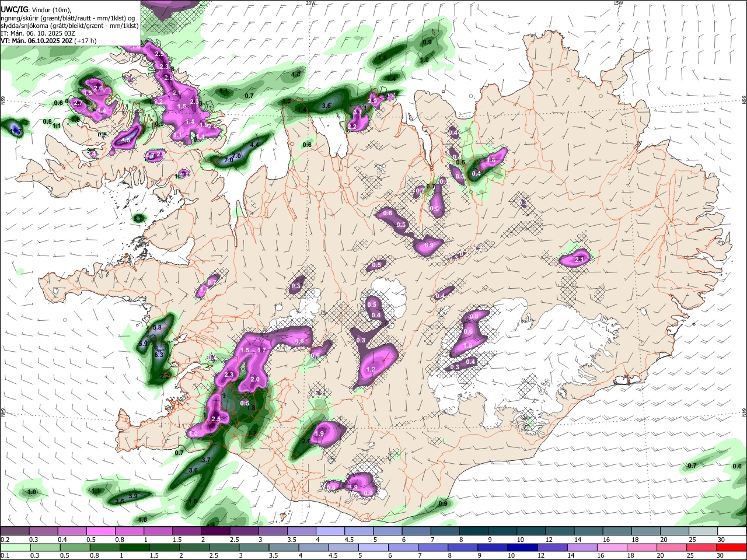
Task: Click the '20W' longitude label
Action: (x=311, y=3)
